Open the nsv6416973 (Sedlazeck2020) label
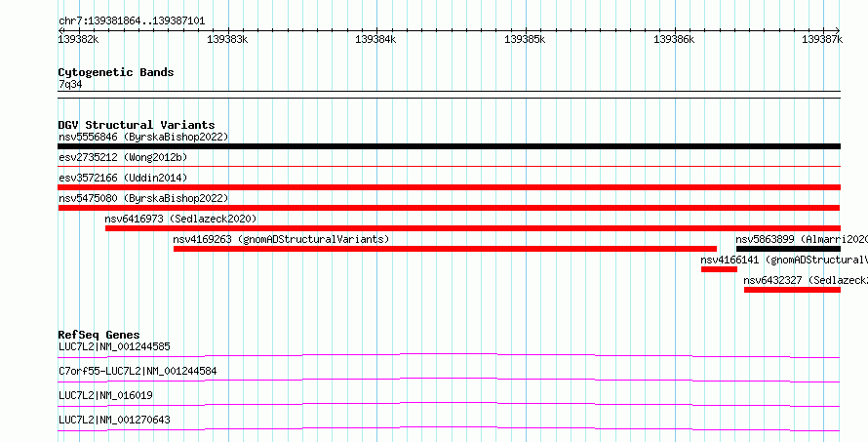 click(x=180, y=219)
